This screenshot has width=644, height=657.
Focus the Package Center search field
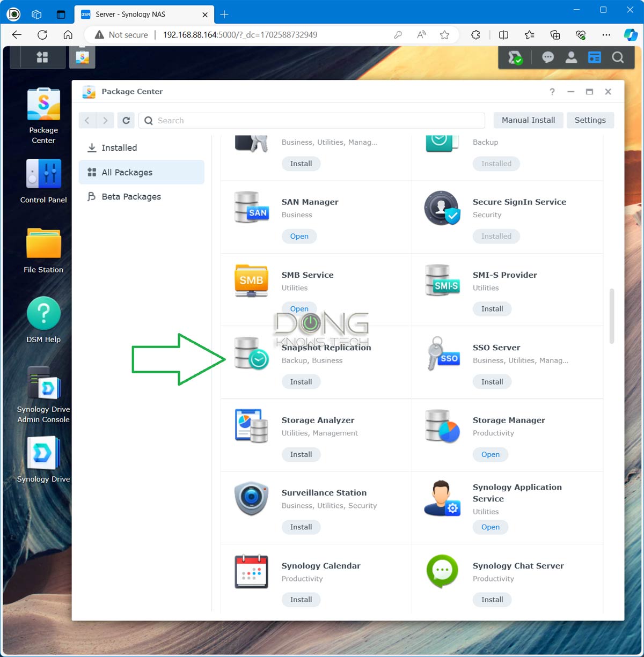point(312,121)
